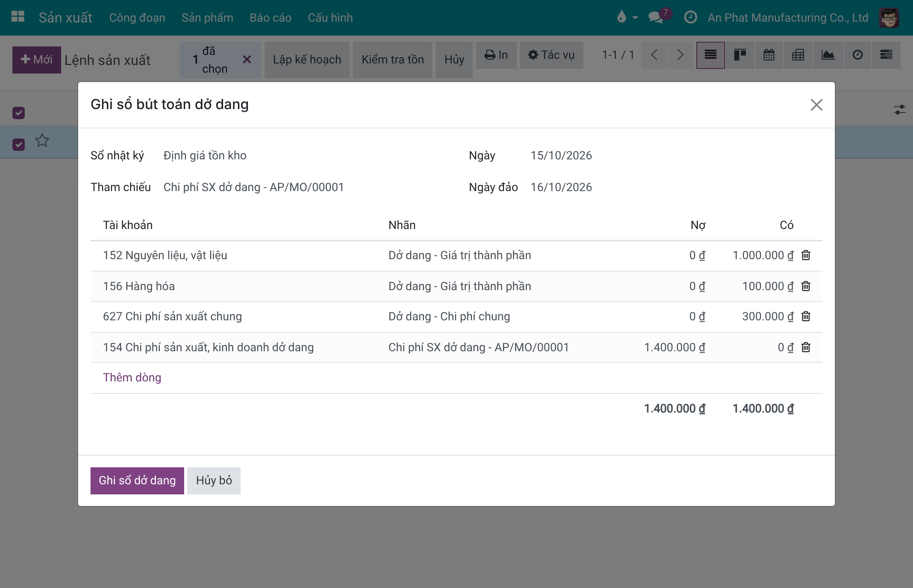Toggle the select-all header checkbox
The width and height of the screenshot is (913, 588).
pyautogui.click(x=19, y=113)
